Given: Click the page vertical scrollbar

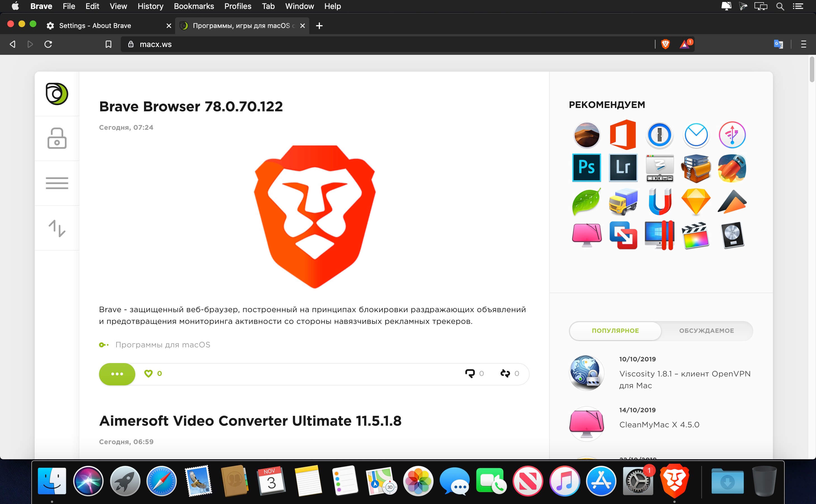Looking at the screenshot, I should click(x=812, y=69).
